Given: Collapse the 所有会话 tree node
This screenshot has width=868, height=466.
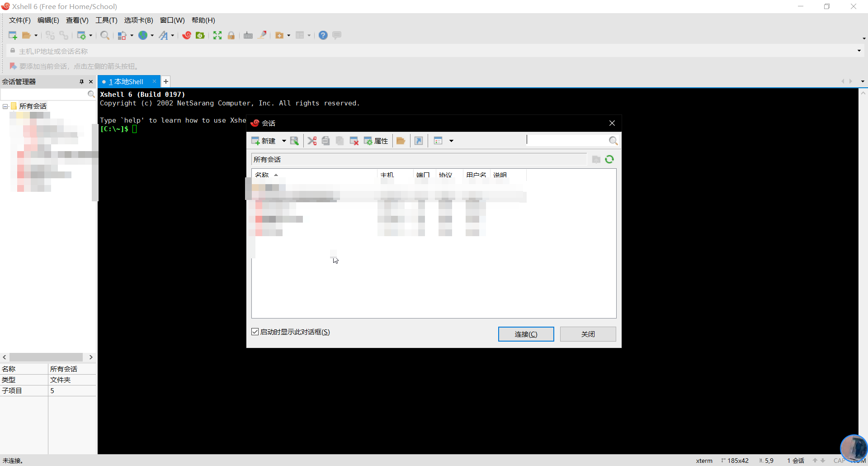Looking at the screenshot, I should [5, 106].
